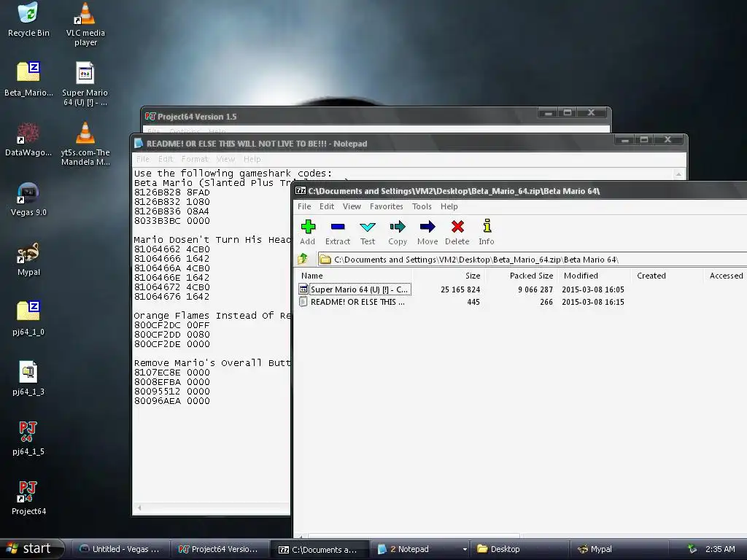Click the 8126B828 8FAD code line in Notepad
747x560 pixels.
pos(172,192)
